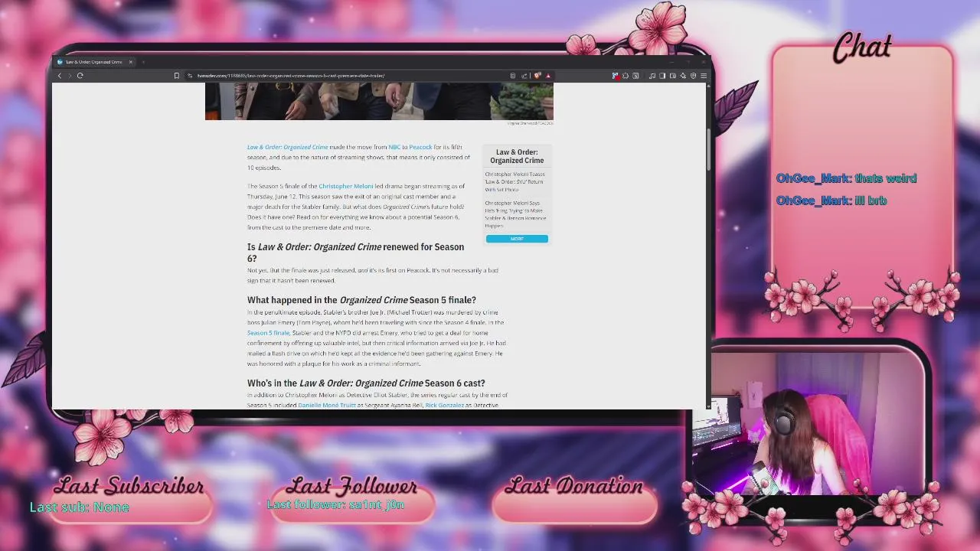Open reader mode icon in address bar
980x551 pixels.
[x=513, y=76]
